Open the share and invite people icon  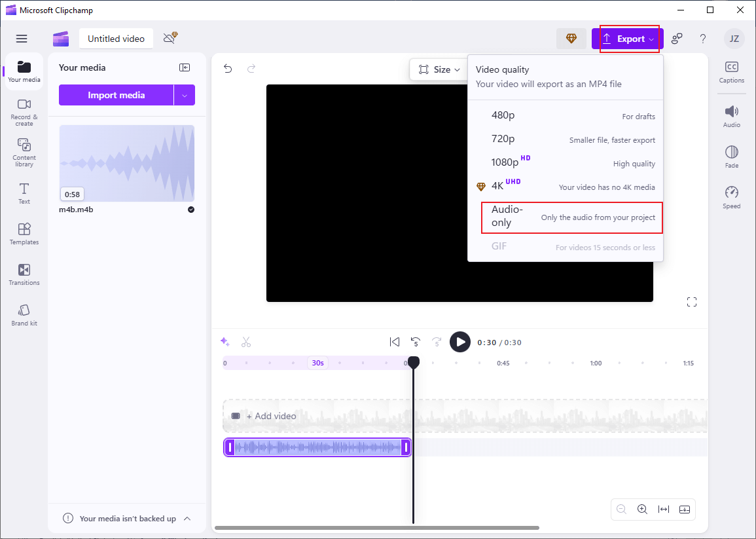(x=677, y=39)
